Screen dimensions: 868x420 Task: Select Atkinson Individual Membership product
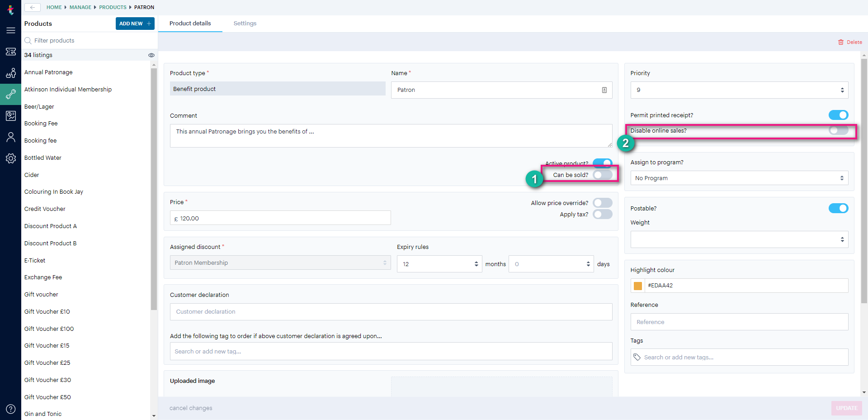tap(68, 90)
